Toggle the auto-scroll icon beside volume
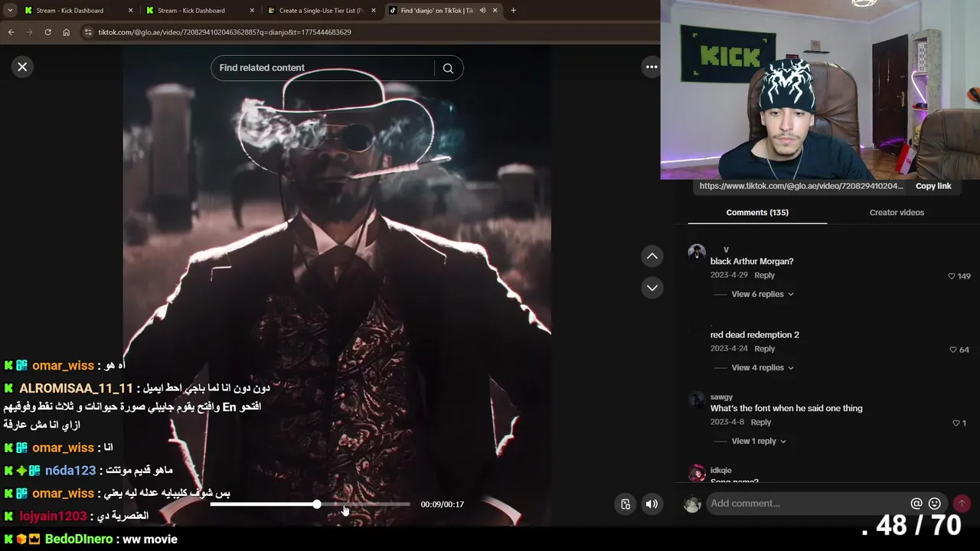This screenshot has width=980, height=551. [x=626, y=504]
